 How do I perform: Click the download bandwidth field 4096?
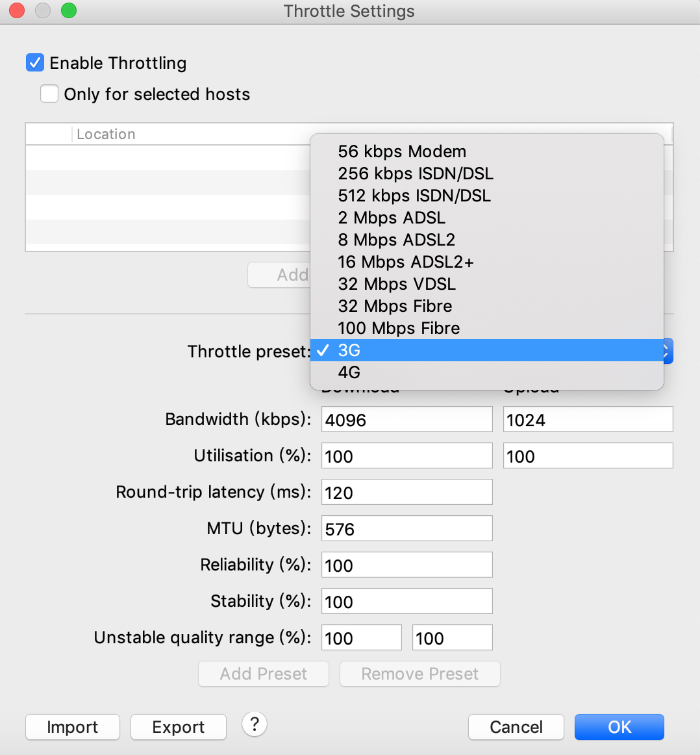pyautogui.click(x=407, y=419)
